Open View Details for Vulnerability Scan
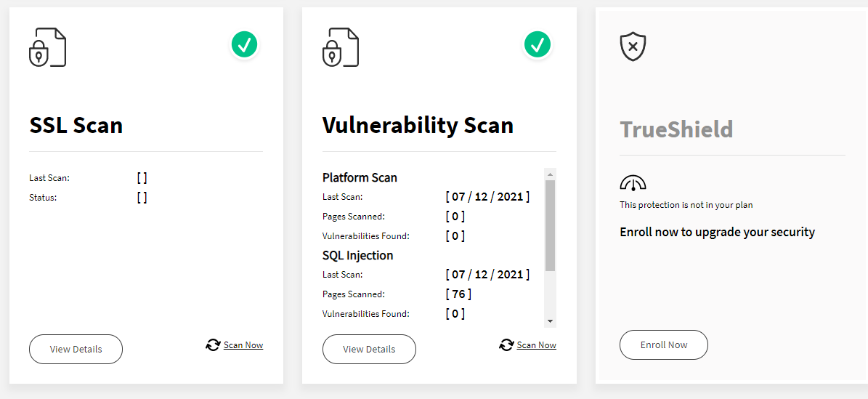This screenshot has width=868, height=399. pos(369,349)
